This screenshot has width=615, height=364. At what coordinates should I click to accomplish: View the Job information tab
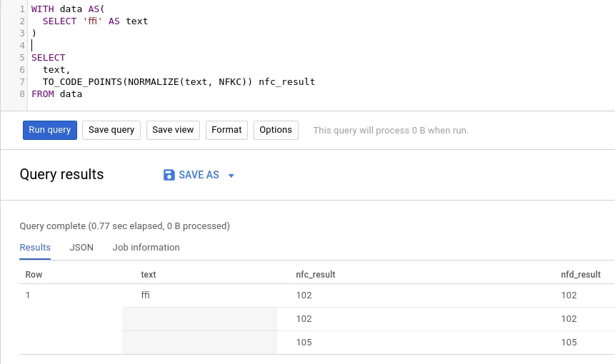tap(146, 248)
